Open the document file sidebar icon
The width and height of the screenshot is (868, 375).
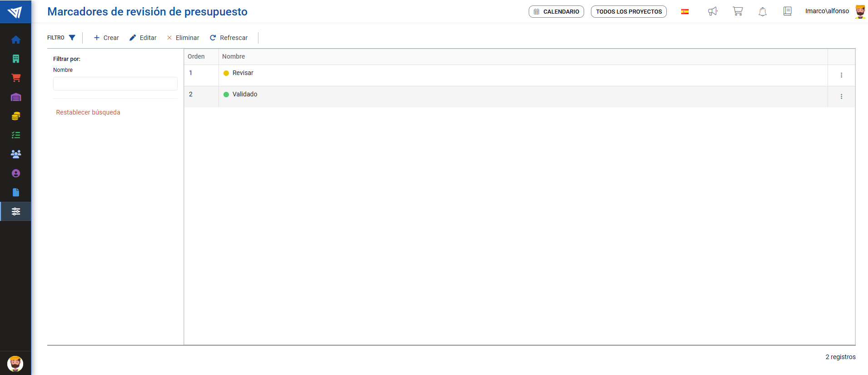tap(16, 192)
